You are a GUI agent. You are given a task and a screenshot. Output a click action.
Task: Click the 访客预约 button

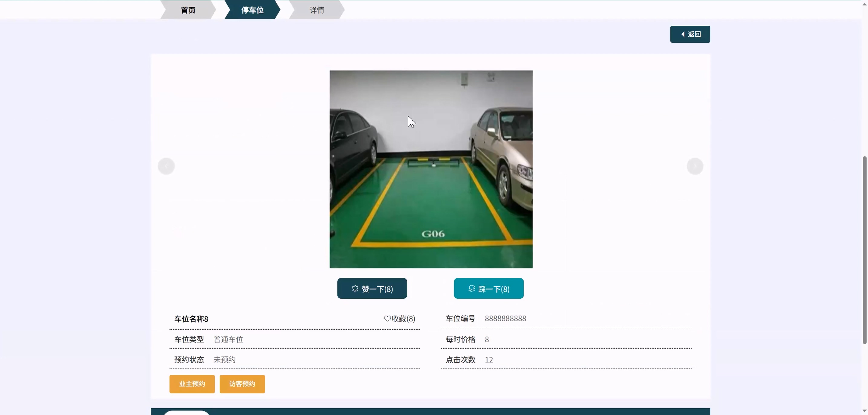coord(242,383)
